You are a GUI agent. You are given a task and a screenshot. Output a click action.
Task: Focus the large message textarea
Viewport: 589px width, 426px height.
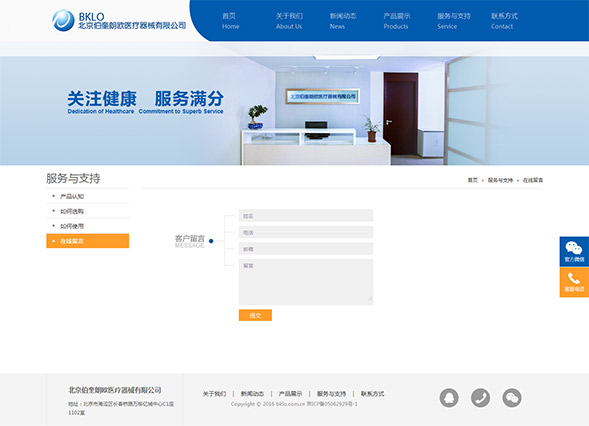[306, 282]
